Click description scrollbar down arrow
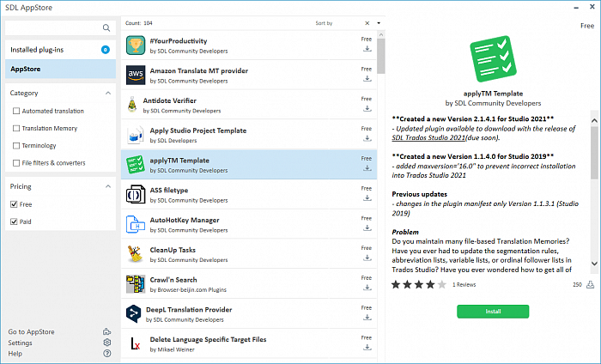The height and width of the screenshot is (364, 601). tap(594, 264)
